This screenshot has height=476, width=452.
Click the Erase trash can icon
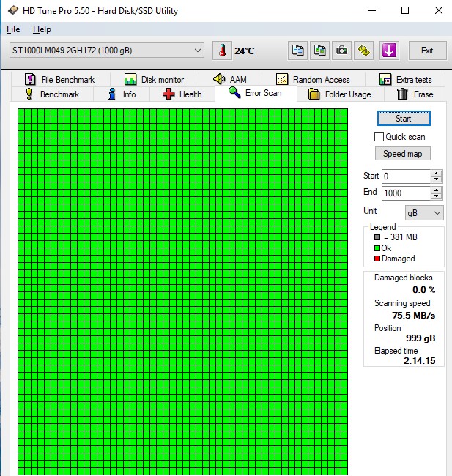(x=402, y=94)
